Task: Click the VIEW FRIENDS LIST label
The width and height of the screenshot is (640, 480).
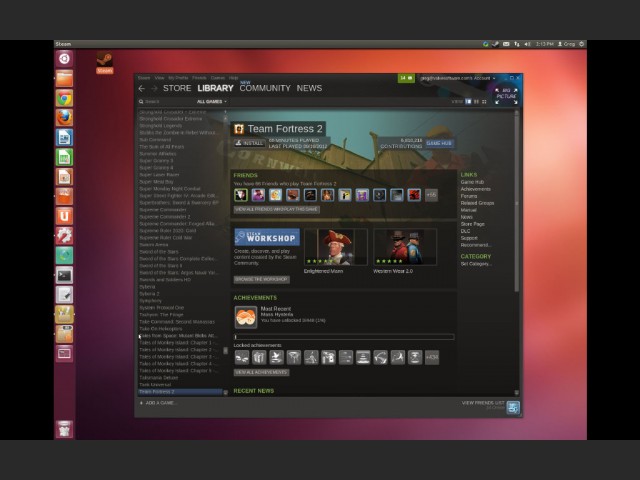Action: 483,403
